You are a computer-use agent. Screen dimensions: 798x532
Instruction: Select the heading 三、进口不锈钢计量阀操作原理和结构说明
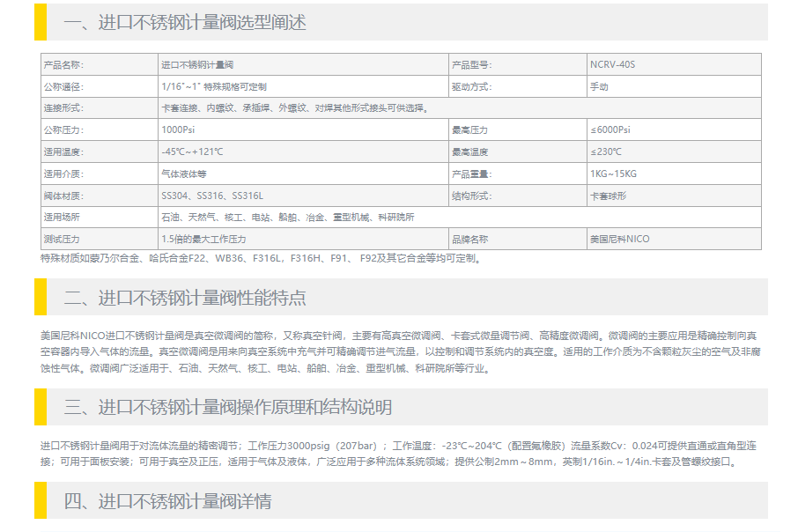pos(228,408)
